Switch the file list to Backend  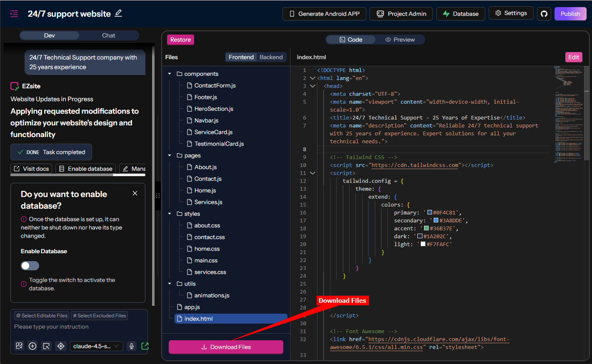(271, 57)
